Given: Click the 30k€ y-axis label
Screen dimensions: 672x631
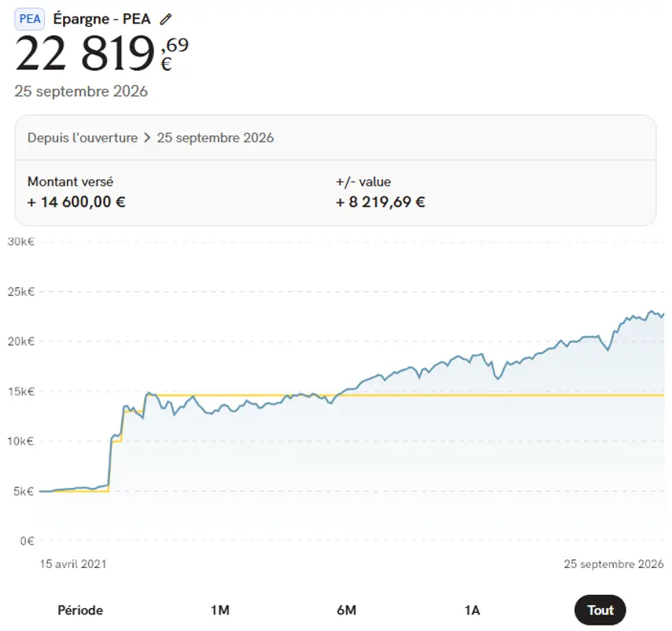Looking at the screenshot, I should 21,242.
